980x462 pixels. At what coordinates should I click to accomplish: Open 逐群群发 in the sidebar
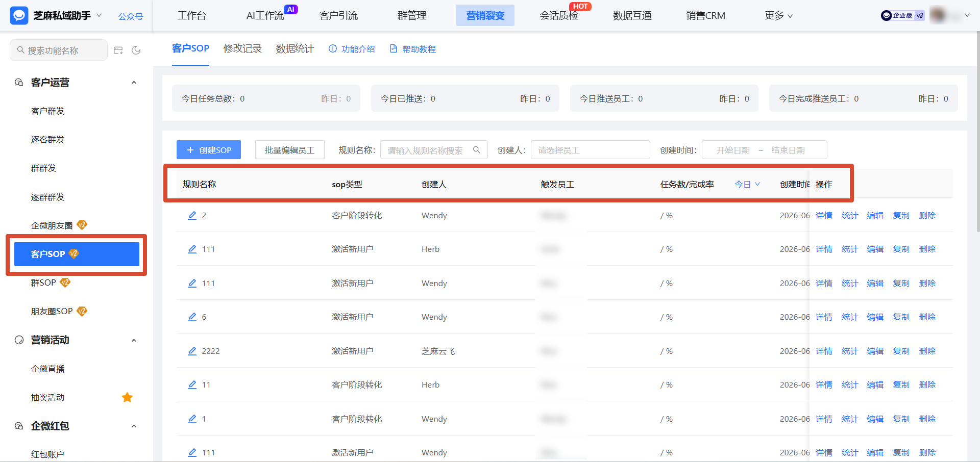[x=47, y=197]
